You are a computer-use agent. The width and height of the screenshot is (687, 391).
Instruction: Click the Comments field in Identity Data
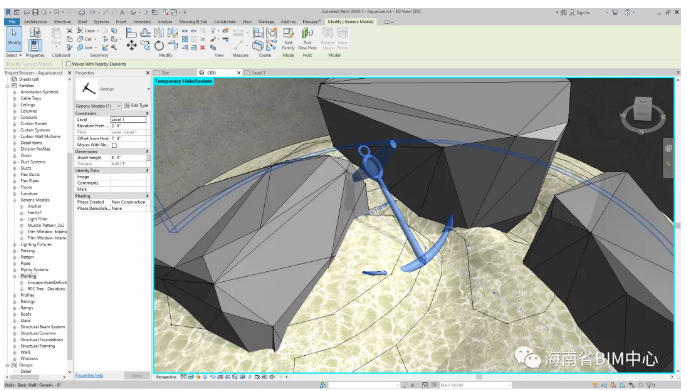click(128, 183)
